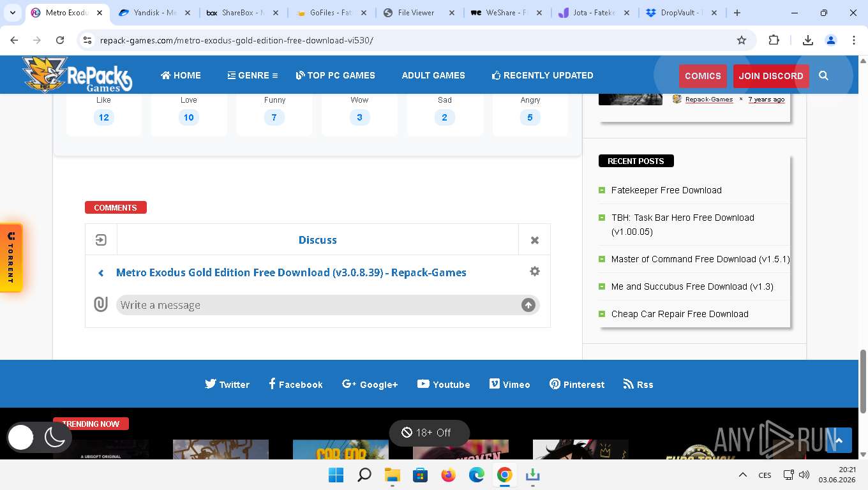Open the Google+ footer link
The height and width of the screenshot is (490, 868).
(370, 384)
